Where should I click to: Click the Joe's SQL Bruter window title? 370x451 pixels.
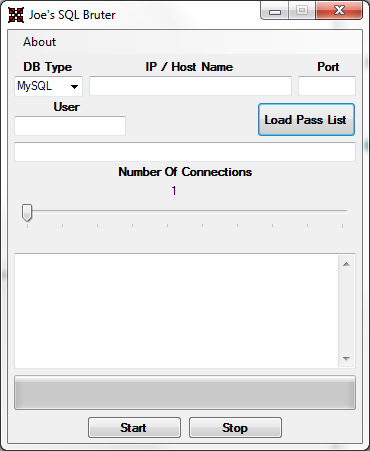pos(72,15)
